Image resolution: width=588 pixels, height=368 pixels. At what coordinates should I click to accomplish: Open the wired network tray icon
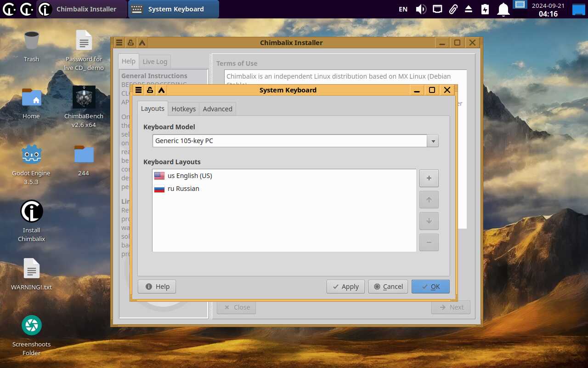click(437, 9)
